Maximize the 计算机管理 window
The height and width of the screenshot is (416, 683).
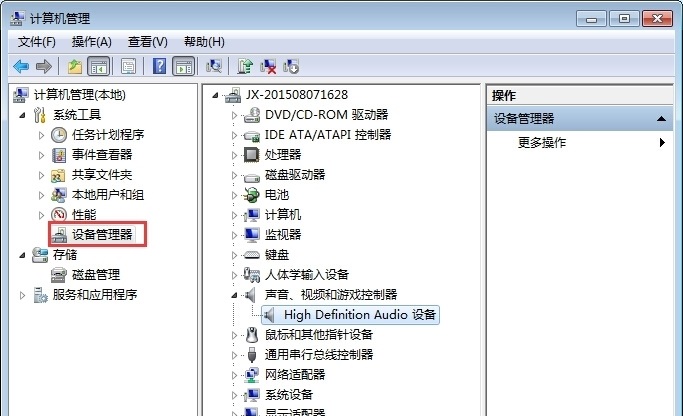coord(624,19)
